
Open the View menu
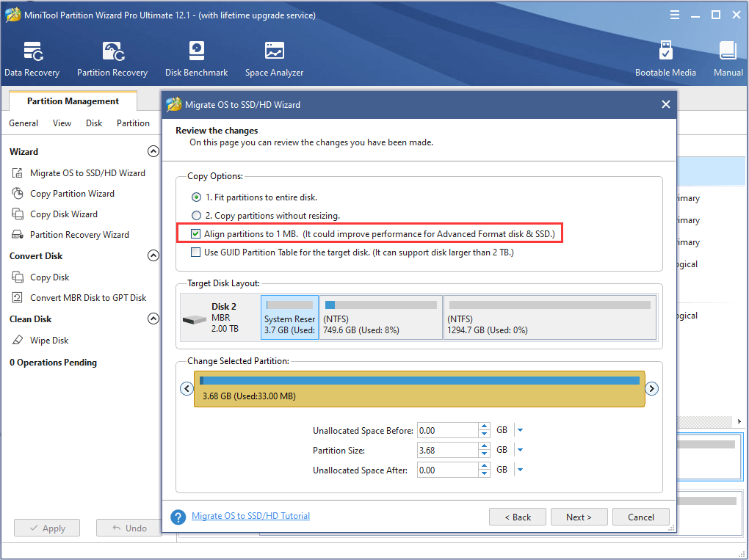pos(62,123)
